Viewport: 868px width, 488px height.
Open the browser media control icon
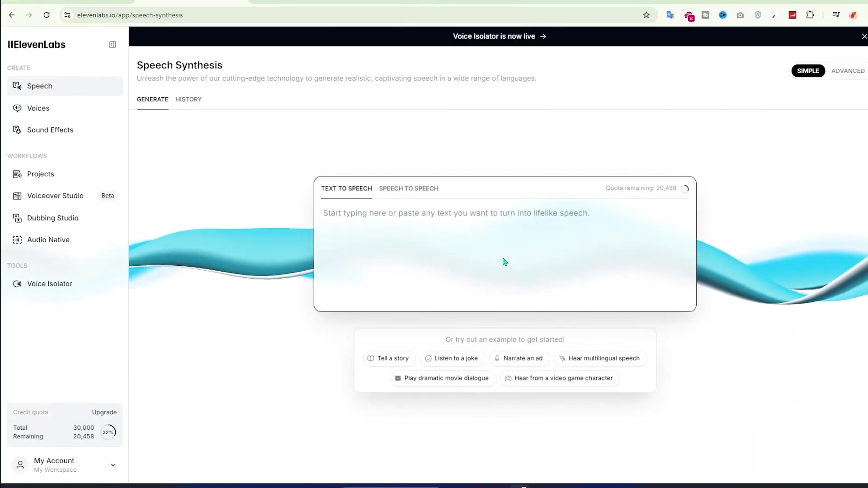pos(836,15)
